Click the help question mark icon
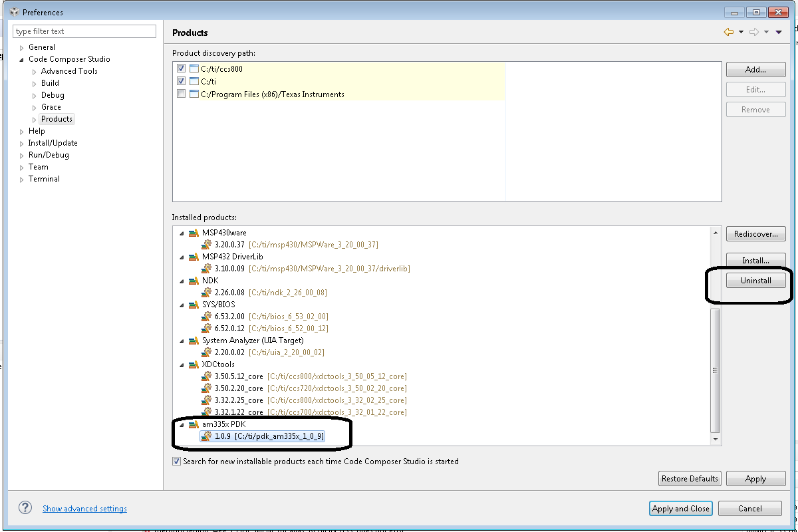 [25, 508]
